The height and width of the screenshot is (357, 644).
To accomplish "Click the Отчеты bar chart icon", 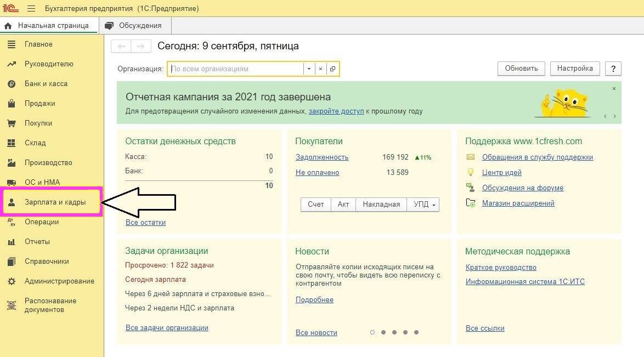I will (x=12, y=242).
